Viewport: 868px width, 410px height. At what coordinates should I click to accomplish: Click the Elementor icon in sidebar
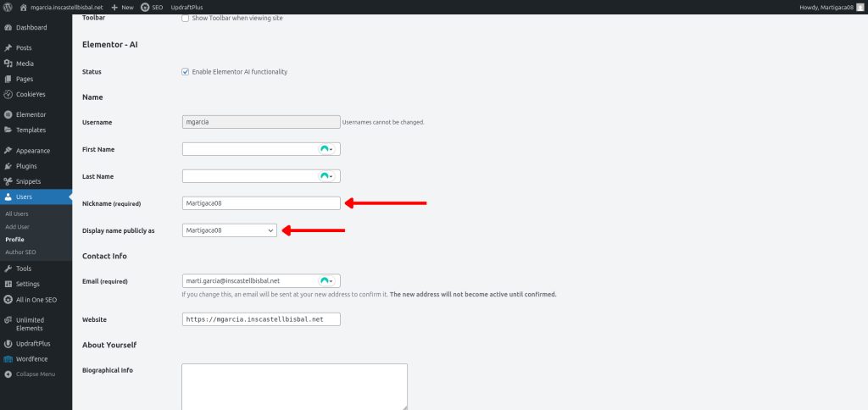click(8, 114)
